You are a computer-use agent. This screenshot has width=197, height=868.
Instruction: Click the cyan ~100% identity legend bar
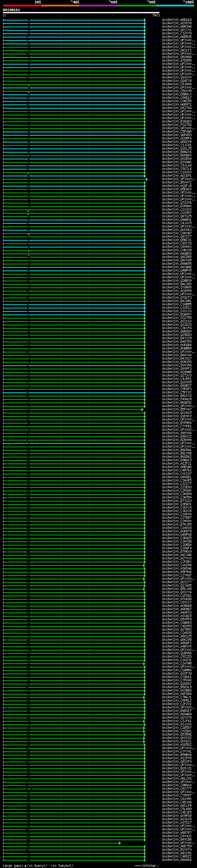175,6
